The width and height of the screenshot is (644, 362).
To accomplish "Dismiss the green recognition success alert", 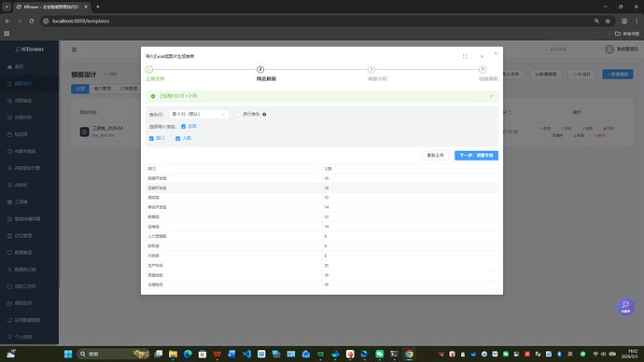I will [x=491, y=96].
